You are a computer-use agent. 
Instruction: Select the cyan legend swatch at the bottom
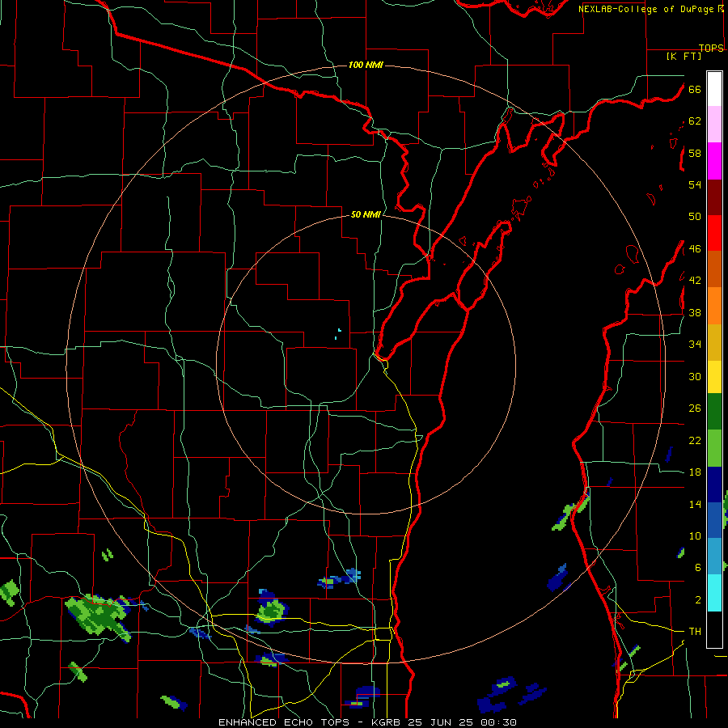point(714,593)
